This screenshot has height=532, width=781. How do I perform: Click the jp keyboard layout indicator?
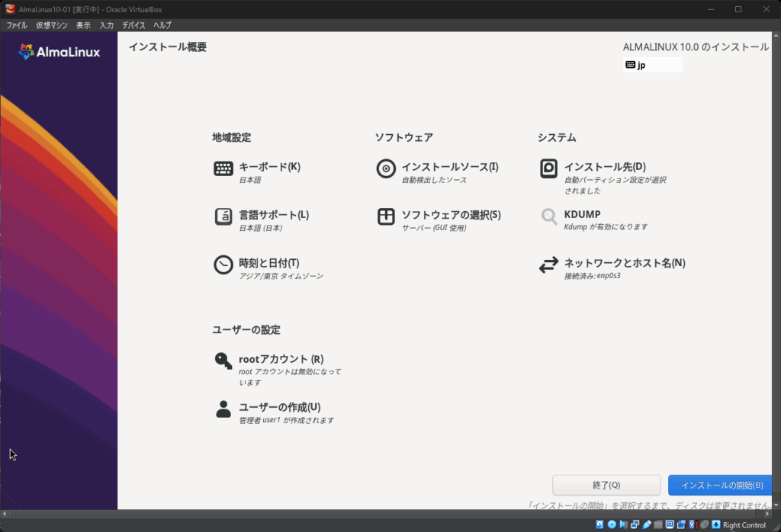click(x=653, y=65)
